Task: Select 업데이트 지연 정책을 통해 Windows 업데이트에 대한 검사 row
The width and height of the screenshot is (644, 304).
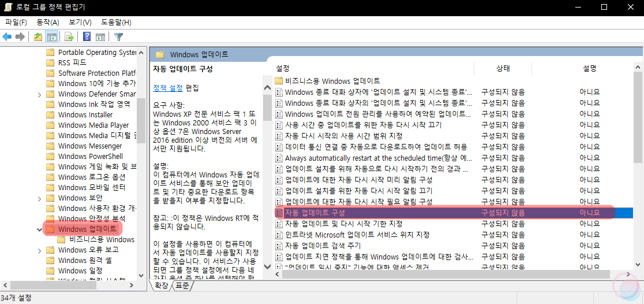Action: pyautogui.click(x=453, y=257)
